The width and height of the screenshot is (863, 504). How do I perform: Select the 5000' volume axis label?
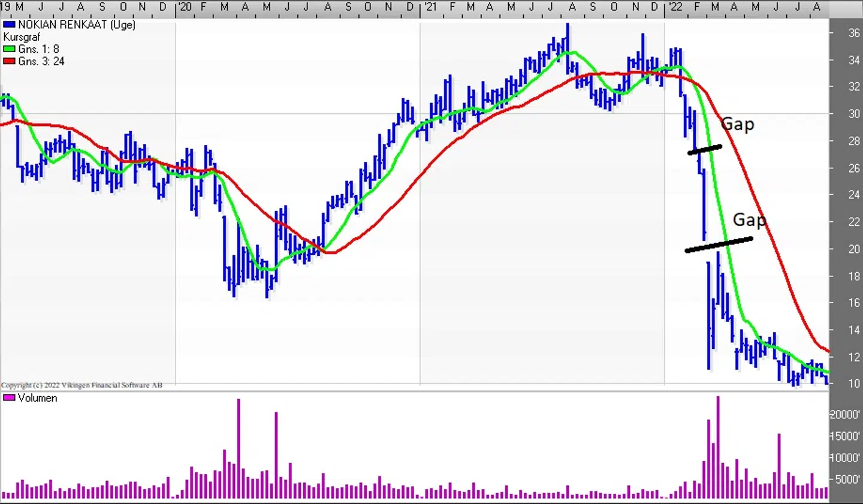pyautogui.click(x=847, y=479)
